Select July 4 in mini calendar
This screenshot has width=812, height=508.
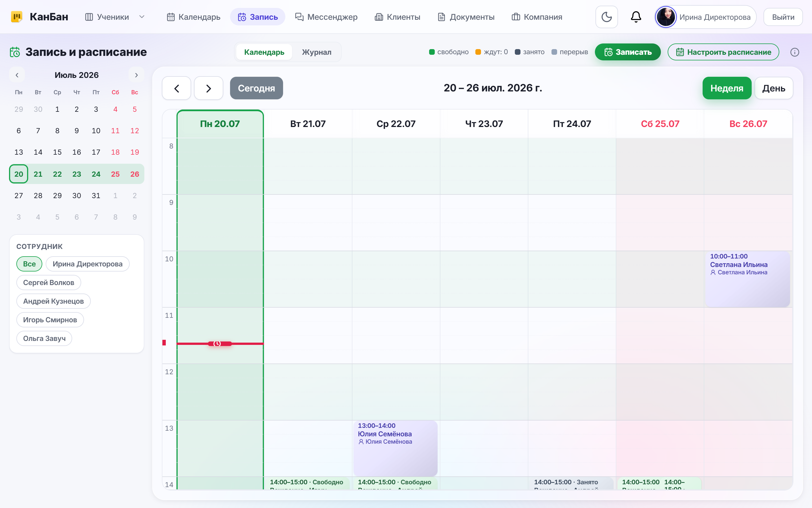tap(115, 109)
